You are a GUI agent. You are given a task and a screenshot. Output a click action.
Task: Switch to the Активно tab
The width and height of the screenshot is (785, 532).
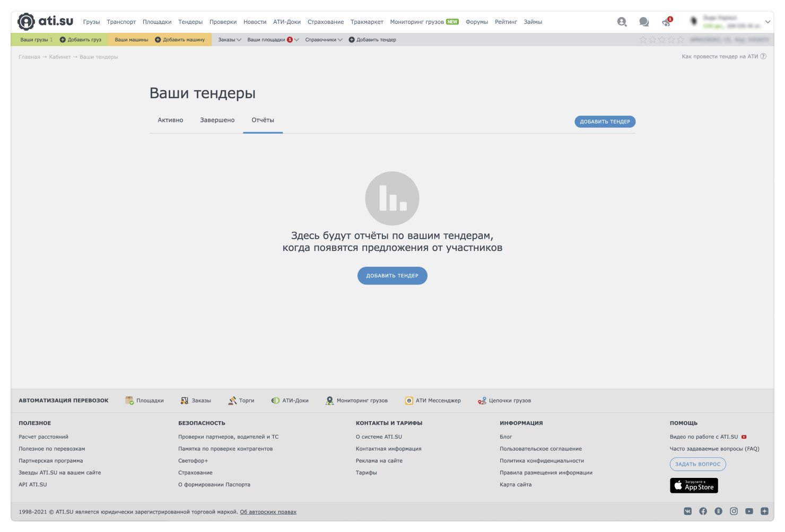click(170, 120)
